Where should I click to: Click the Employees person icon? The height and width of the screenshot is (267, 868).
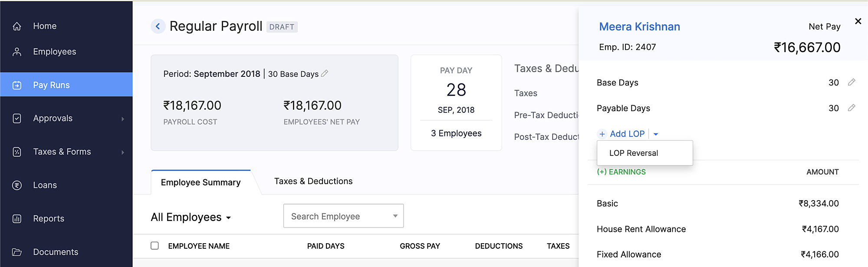coord(17,52)
